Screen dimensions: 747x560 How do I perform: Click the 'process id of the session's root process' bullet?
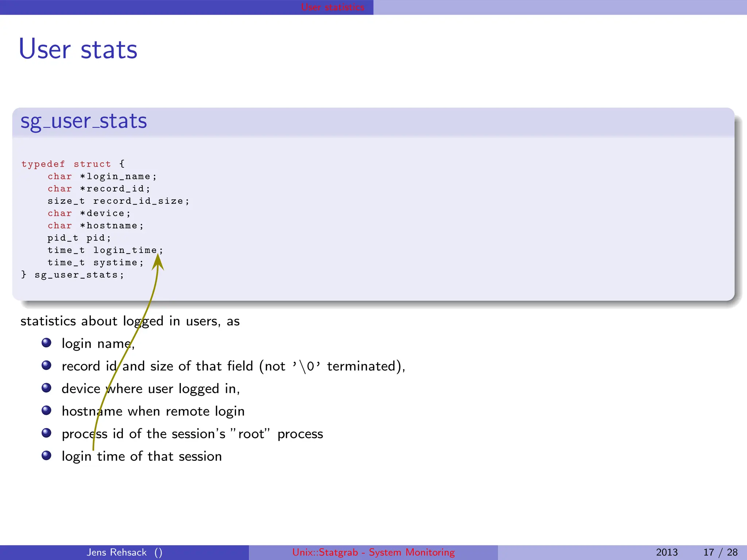[x=192, y=434]
